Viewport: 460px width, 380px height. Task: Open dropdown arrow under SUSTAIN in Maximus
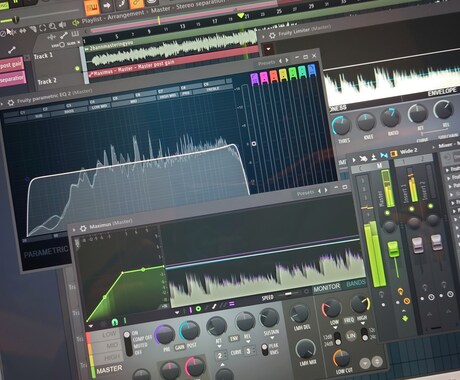pos(272,337)
